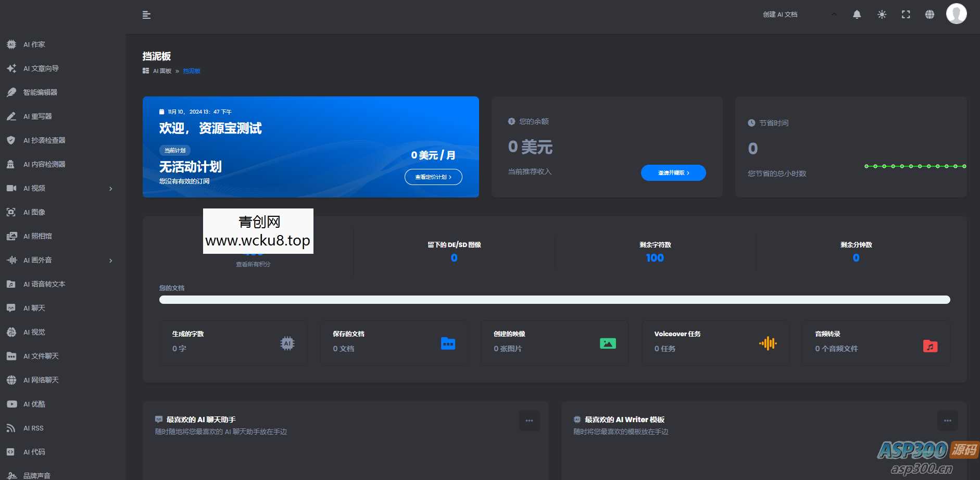This screenshot has width=980, height=480.
Task: Enter fullscreen mode using the expand icon
Action: 906,15
